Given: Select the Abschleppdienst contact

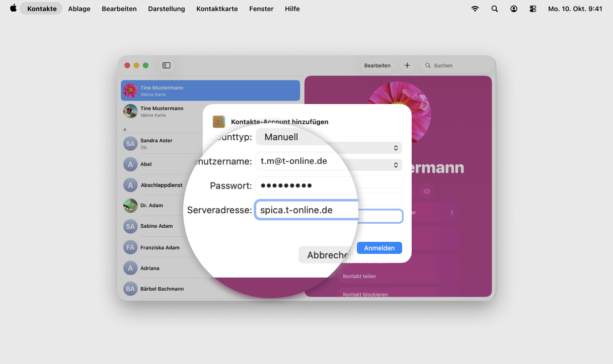Looking at the screenshot, I should coord(161,185).
